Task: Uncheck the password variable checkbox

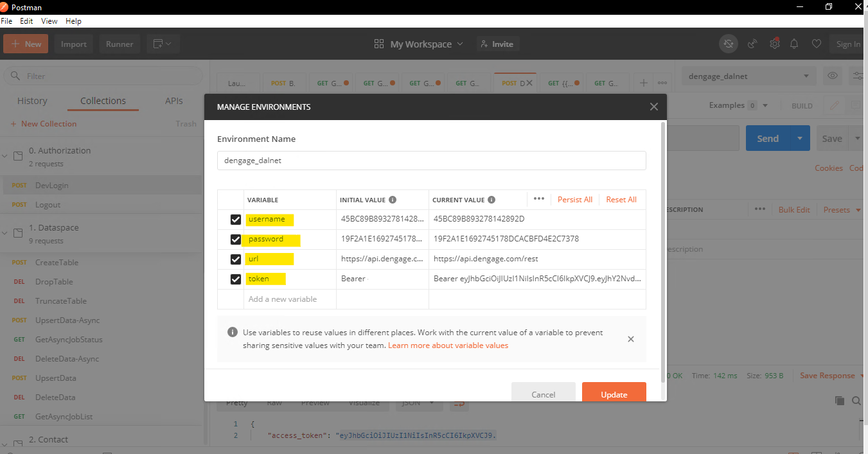Action: [235, 240]
